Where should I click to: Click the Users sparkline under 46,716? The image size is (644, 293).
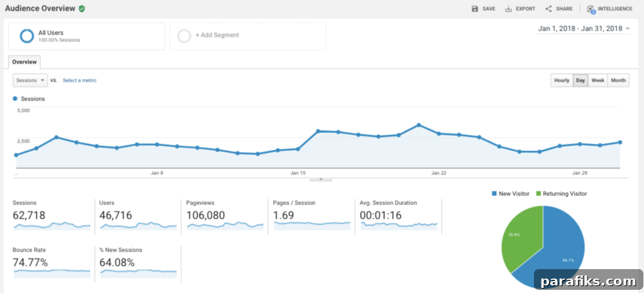138,226
